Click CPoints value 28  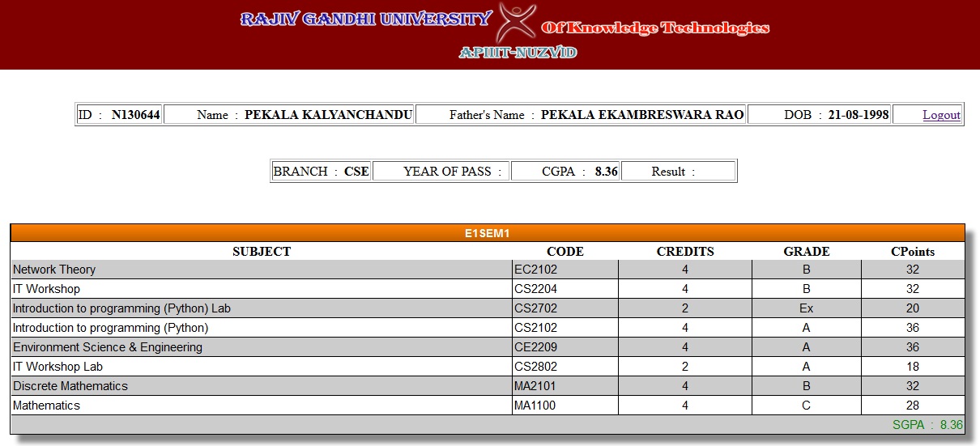tap(913, 406)
